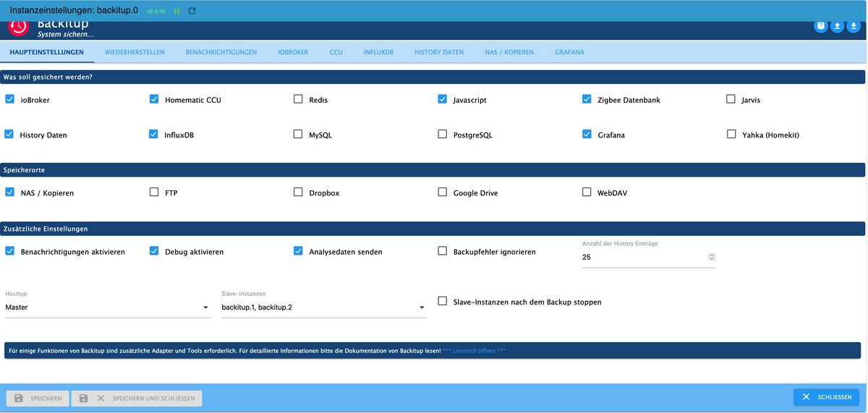868x413 pixels.
Task: Enable PostgreSQL checkbox
Action: coord(443,134)
